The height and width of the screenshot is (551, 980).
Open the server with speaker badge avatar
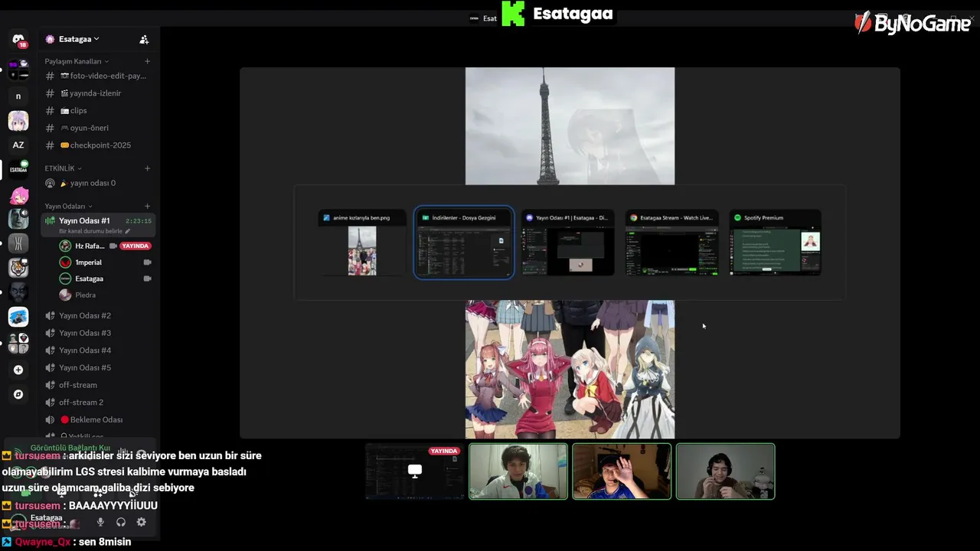click(x=18, y=219)
